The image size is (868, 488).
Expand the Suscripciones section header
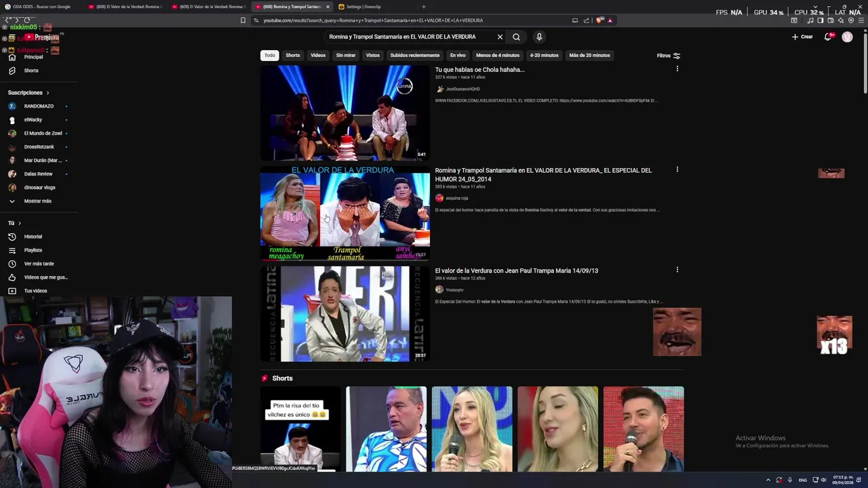tap(28, 93)
